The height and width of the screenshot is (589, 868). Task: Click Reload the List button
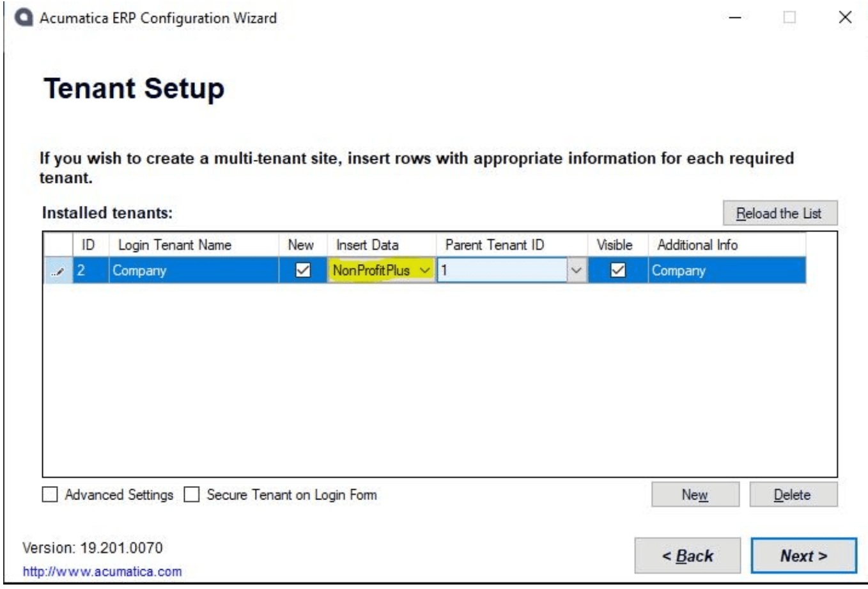tap(780, 213)
